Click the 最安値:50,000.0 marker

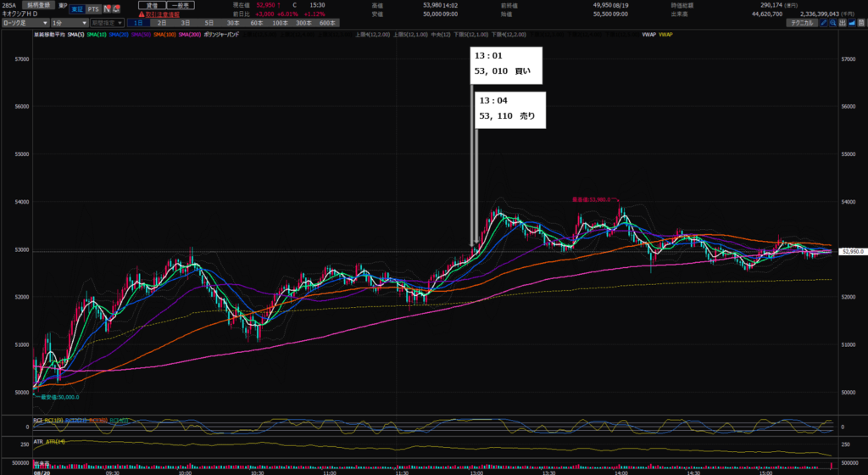(x=60, y=397)
